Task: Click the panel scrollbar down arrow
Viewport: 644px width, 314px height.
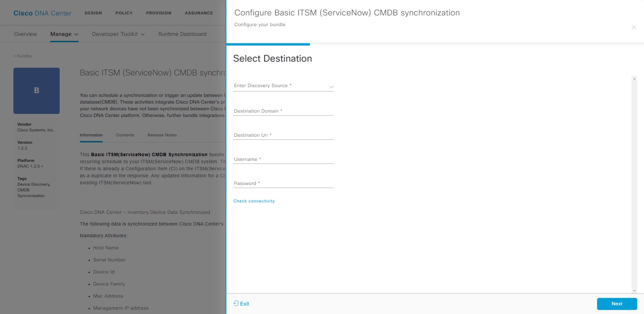Action: click(634, 291)
